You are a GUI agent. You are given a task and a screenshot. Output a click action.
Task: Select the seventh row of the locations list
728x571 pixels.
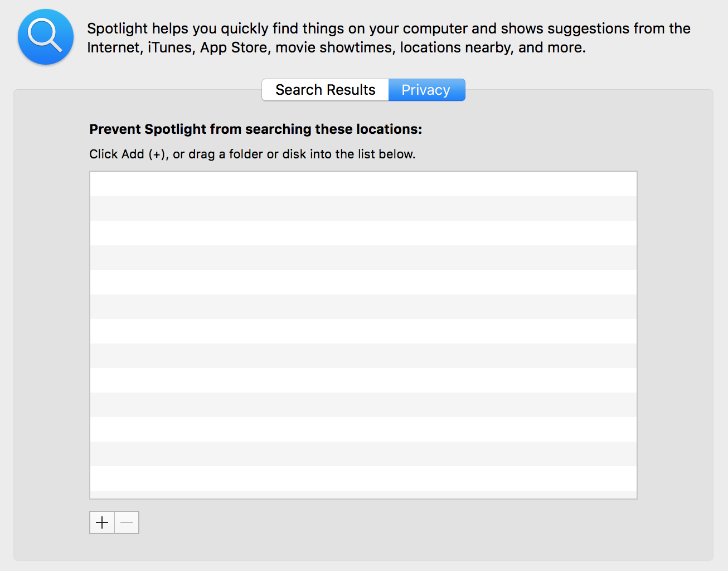[x=363, y=331]
